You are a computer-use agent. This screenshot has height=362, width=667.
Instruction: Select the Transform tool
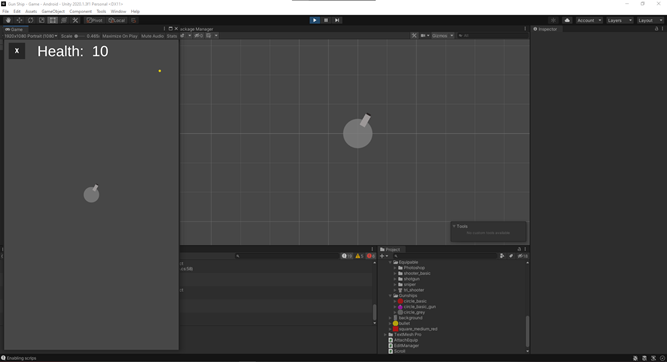pos(64,20)
